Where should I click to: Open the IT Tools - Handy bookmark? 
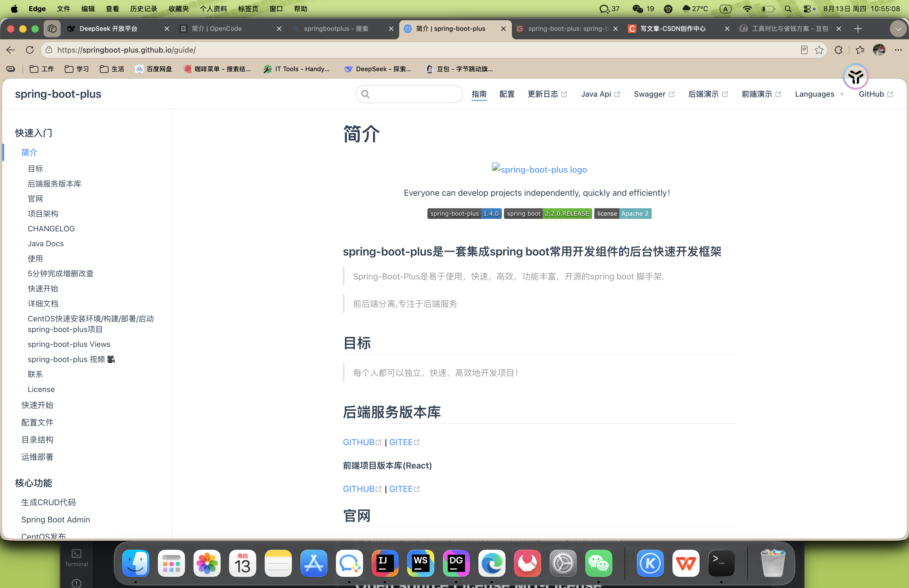[297, 69]
